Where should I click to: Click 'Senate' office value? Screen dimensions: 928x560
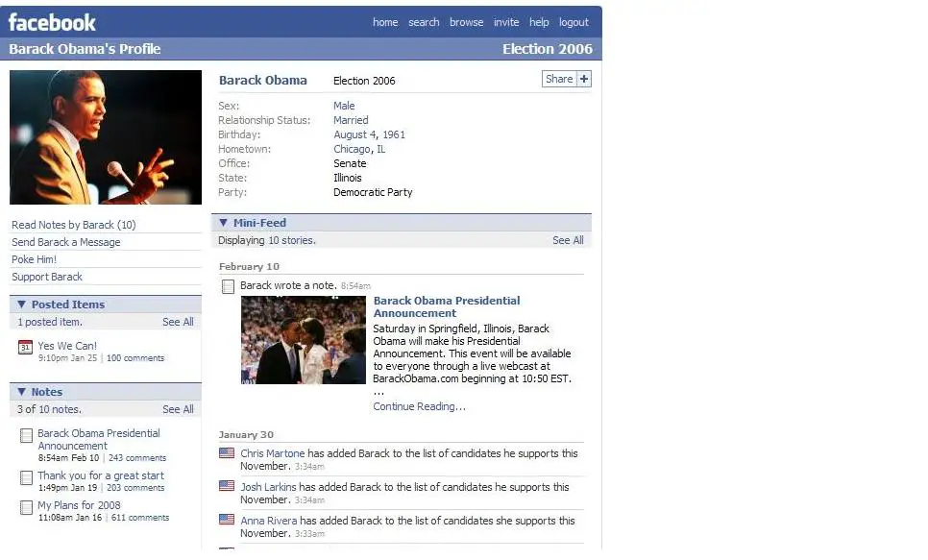[350, 163]
